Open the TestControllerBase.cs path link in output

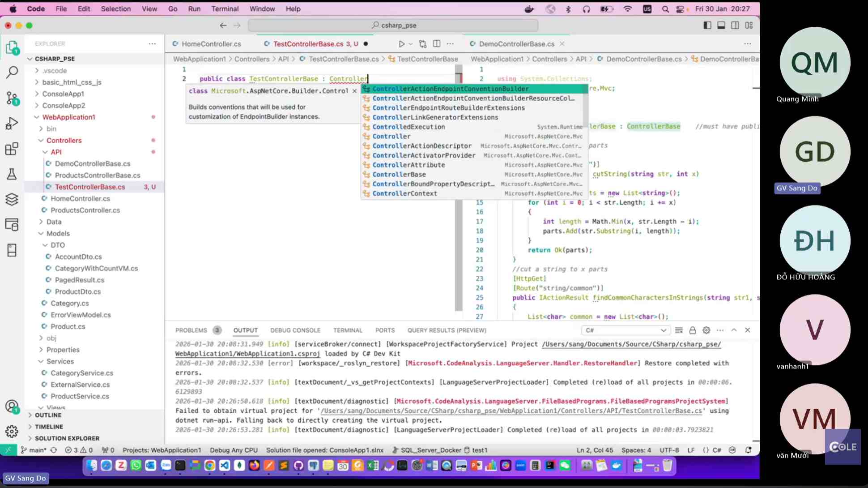(x=511, y=411)
